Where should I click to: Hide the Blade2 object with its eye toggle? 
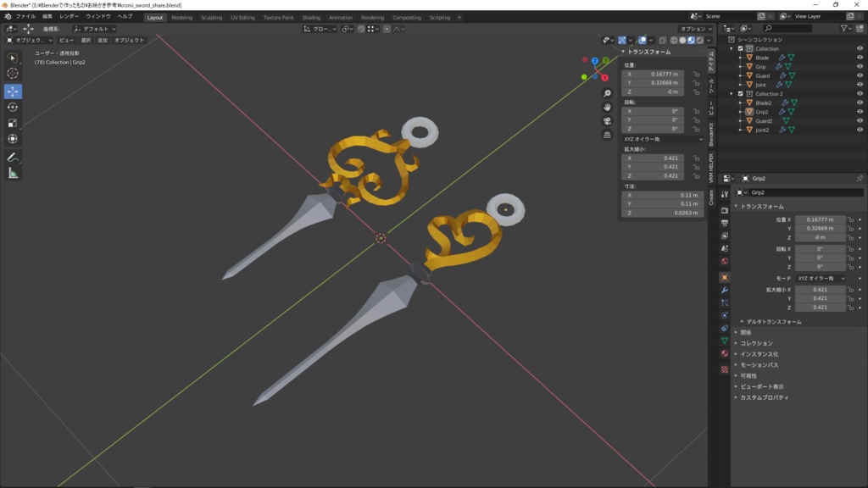pyautogui.click(x=860, y=102)
